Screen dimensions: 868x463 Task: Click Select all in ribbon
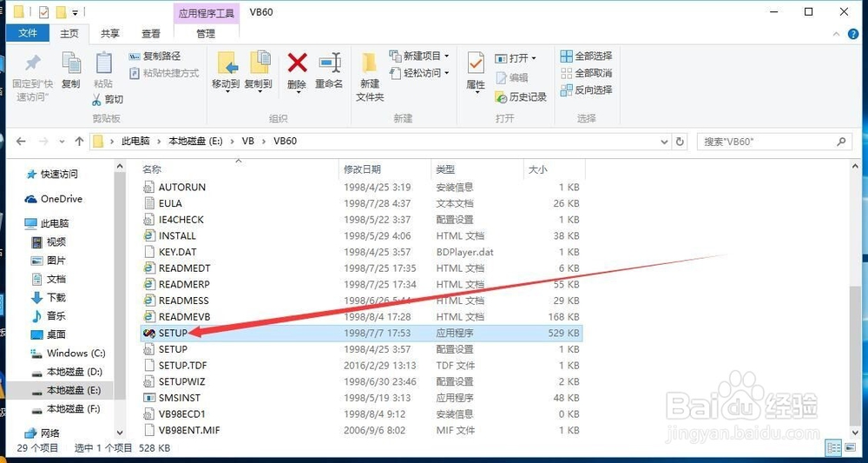tap(587, 56)
